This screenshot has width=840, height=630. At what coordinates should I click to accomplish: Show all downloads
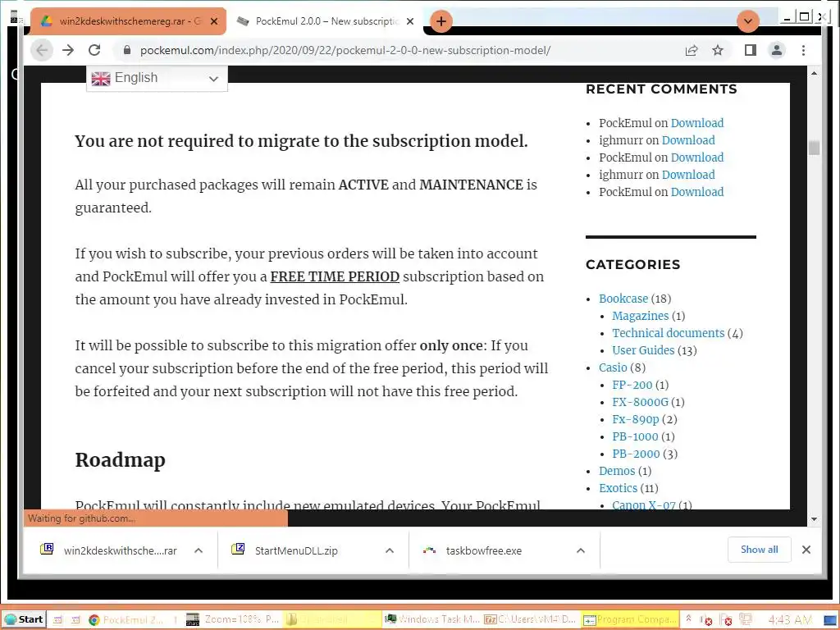(x=759, y=550)
